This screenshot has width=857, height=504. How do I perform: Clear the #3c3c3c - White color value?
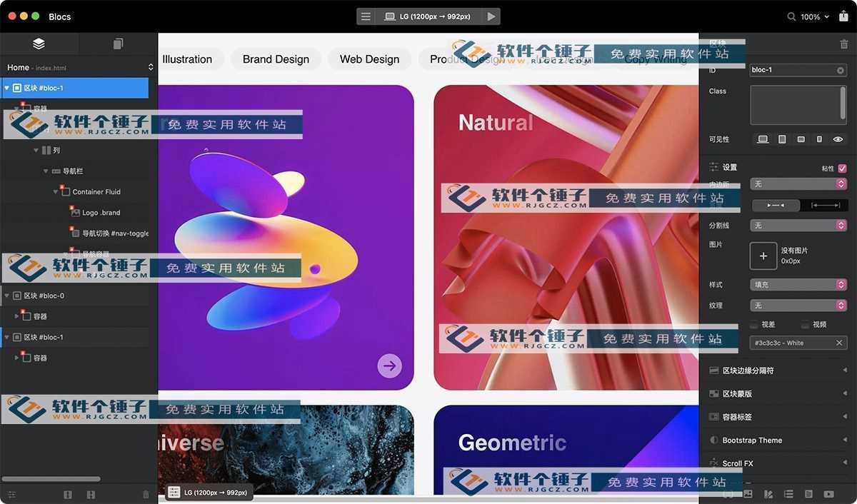[x=840, y=343]
